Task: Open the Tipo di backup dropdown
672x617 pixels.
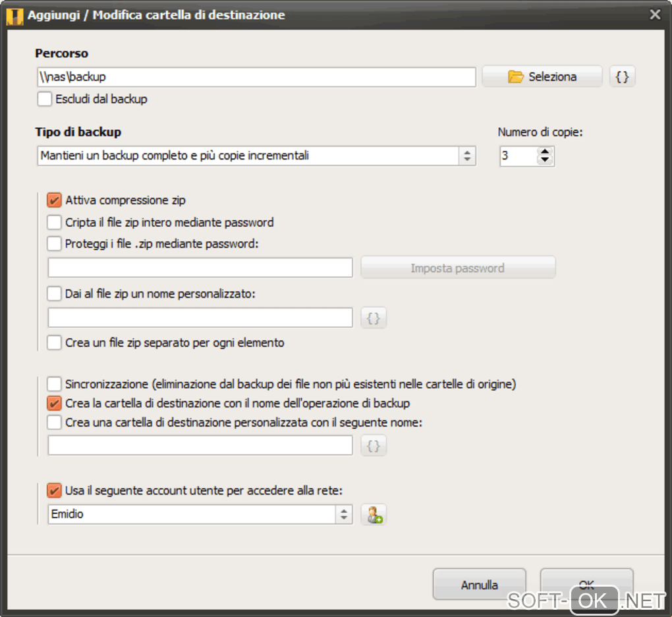Action: click(x=467, y=156)
